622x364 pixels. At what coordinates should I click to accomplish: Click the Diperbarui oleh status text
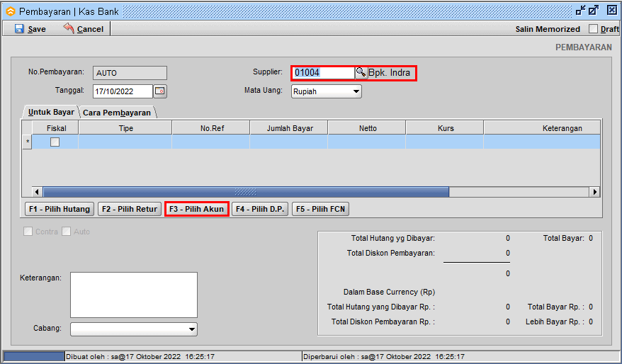point(383,356)
